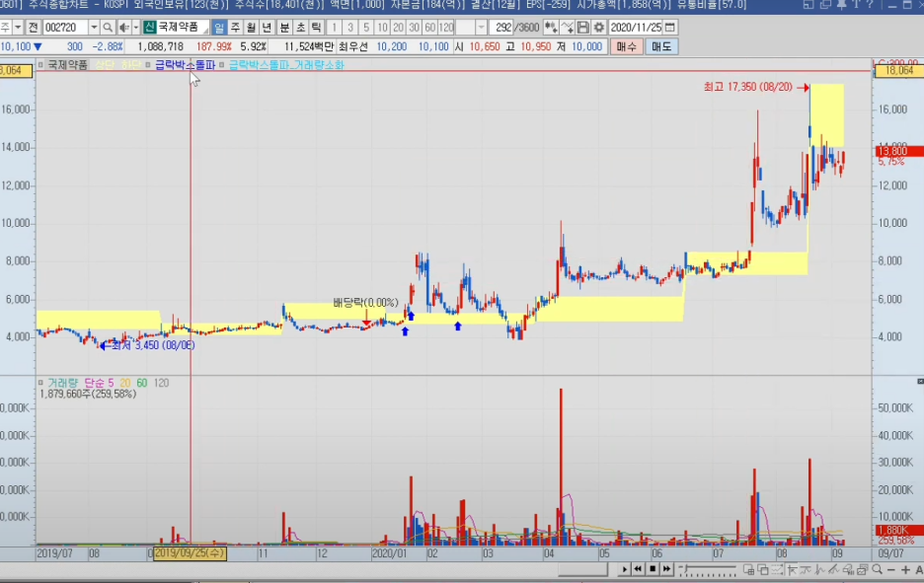The width and height of the screenshot is (924, 583).
Task: Switch to 월 monthly chart period
Action: [251, 28]
